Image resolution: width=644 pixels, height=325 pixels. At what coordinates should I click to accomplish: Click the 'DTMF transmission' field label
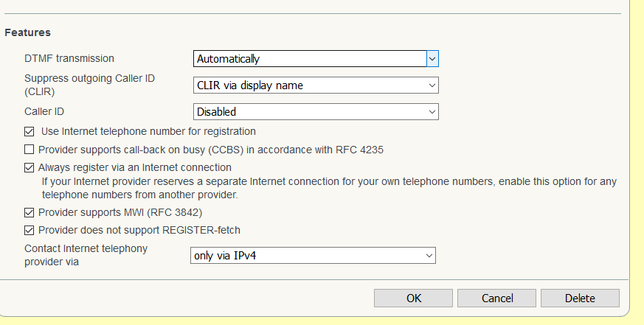(x=69, y=58)
